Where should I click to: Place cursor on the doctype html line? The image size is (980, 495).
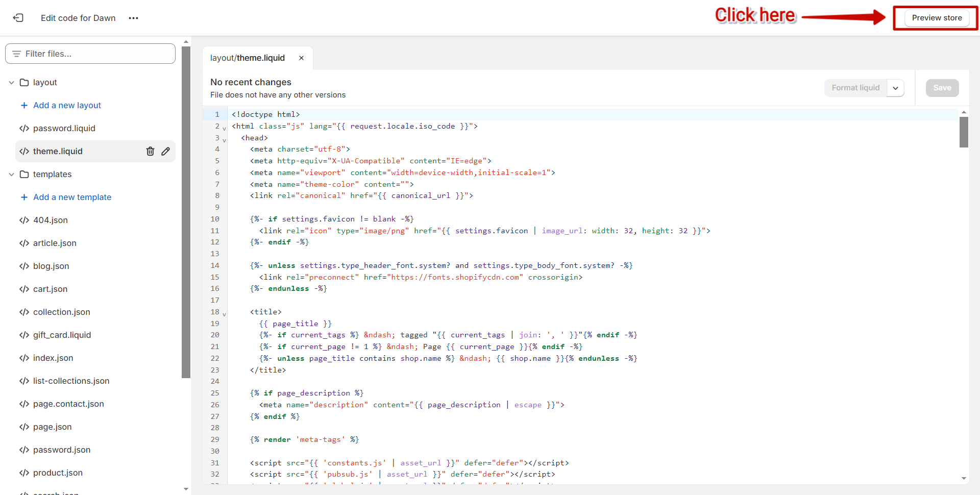[265, 114]
